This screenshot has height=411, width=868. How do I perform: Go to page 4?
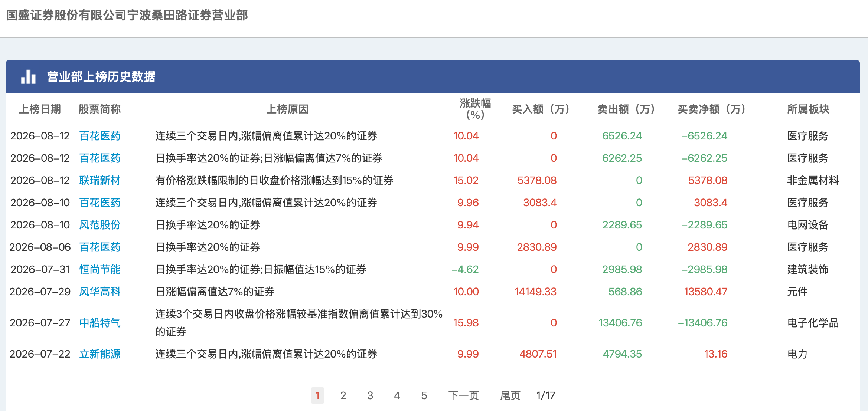click(x=397, y=395)
